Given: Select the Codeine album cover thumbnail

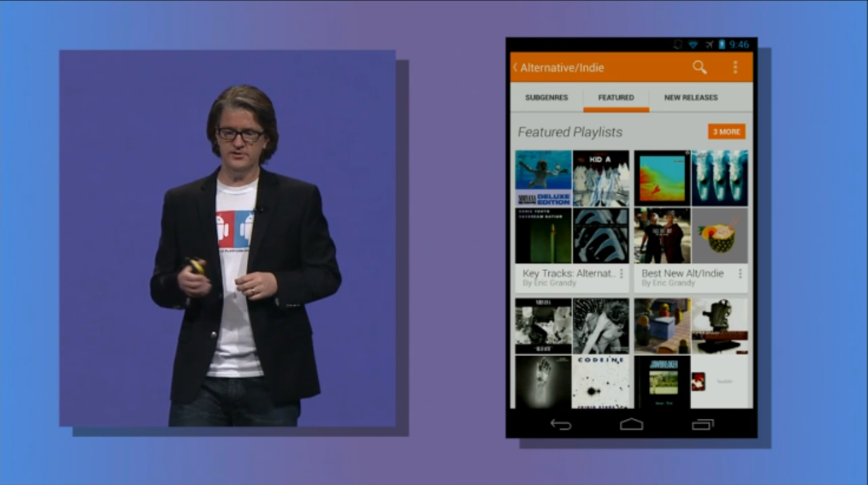Looking at the screenshot, I should point(601,382).
